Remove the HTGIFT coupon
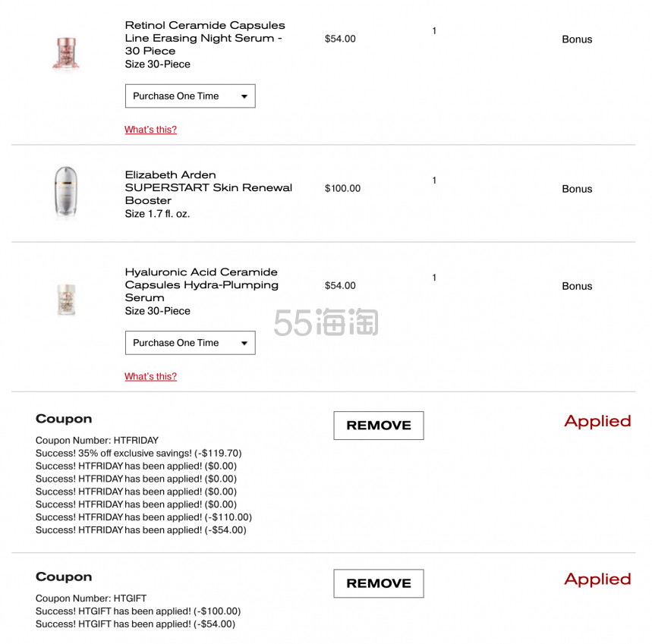Viewport: 652px width, 644px height. click(379, 583)
